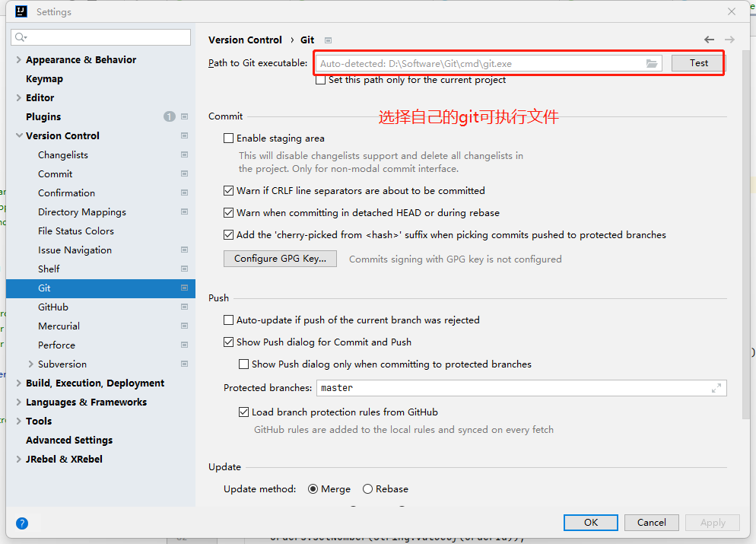The height and width of the screenshot is (544, 756).
Task: Click the Cancel button
Action: [651, 523]
